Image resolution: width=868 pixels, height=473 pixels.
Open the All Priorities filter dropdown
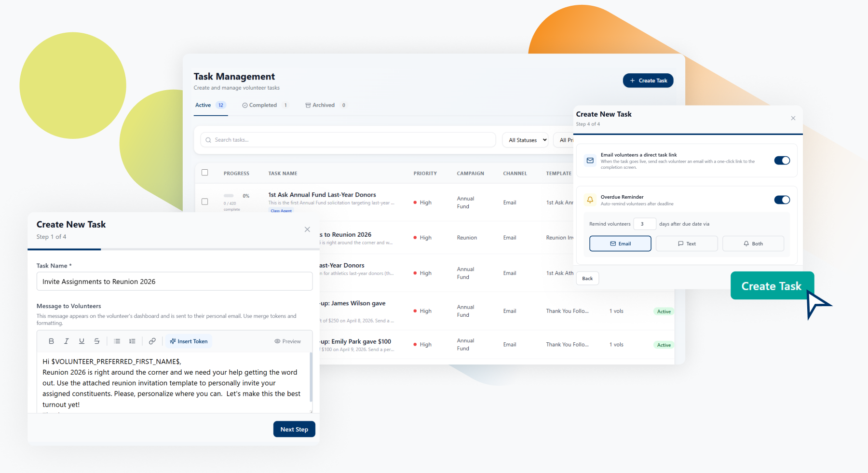click(x=564, y=140)
